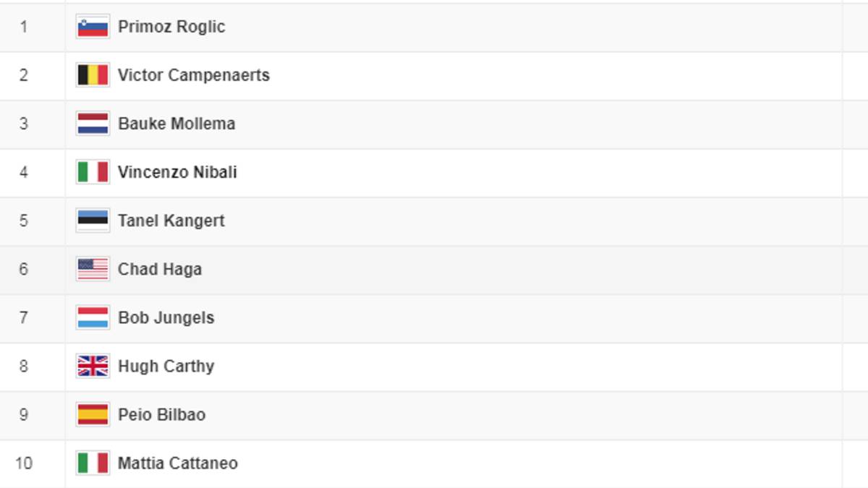
Task: Open Victor Campenaerts rider link
Action: (194, 75)
